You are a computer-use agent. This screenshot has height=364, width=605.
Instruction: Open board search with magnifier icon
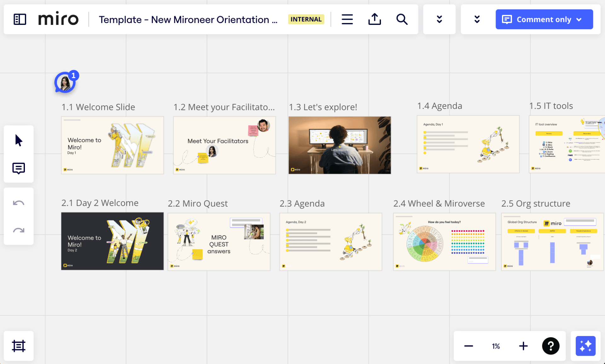(x=402, y=20)
